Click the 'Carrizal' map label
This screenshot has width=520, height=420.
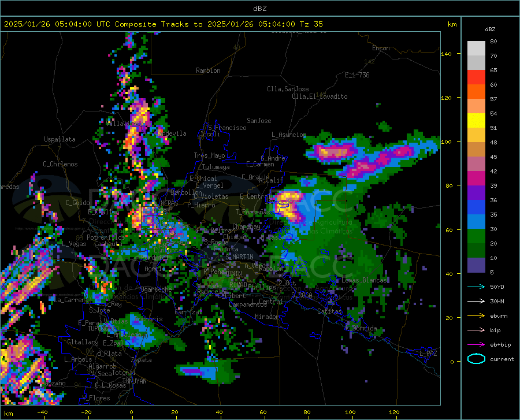188,312
